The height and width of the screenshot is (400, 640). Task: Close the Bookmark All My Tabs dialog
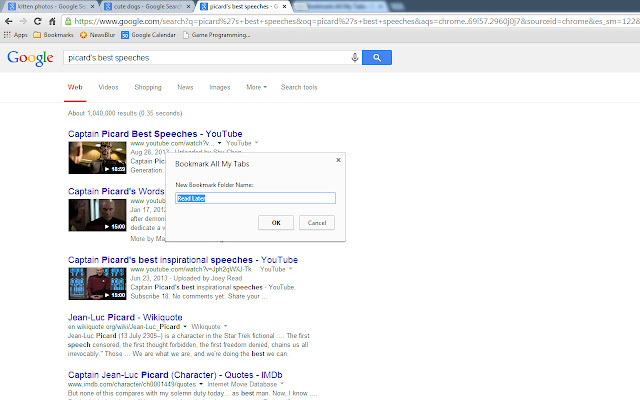pos(338,160)
